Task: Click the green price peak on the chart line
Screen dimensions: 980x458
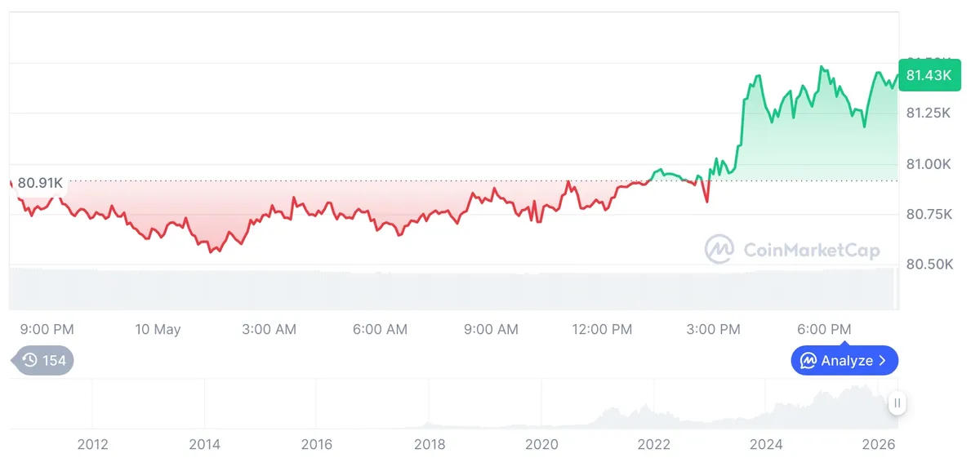Action: [x=822, y=68]
